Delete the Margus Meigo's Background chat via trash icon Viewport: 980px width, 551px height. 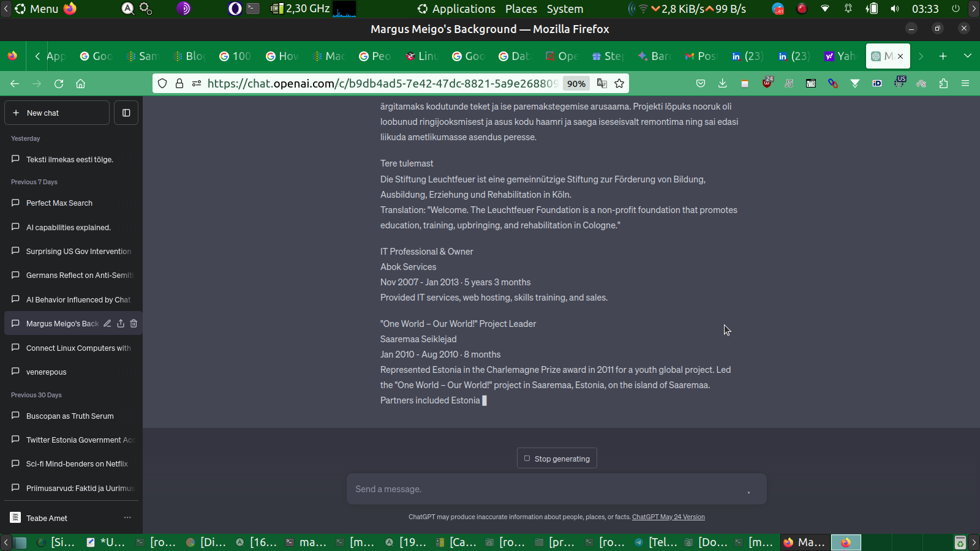[x=134, y=323]
